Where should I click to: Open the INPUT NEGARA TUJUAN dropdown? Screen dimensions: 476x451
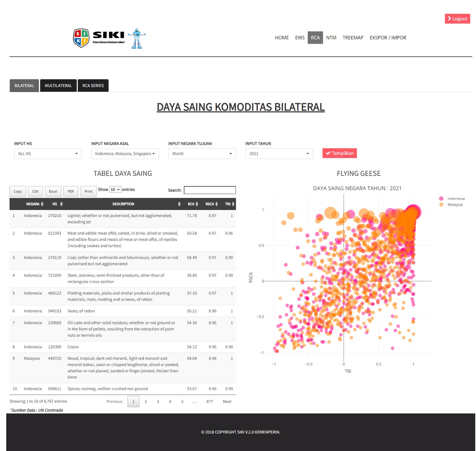(202, 154)
